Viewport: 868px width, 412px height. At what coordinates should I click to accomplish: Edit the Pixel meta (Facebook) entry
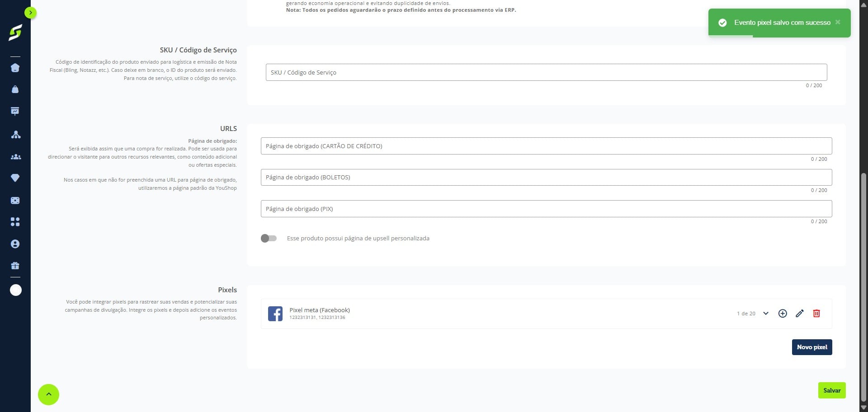tap(799, 313)
